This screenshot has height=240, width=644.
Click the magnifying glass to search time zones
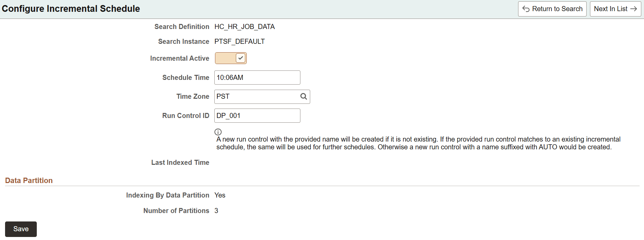pos(303,96)
